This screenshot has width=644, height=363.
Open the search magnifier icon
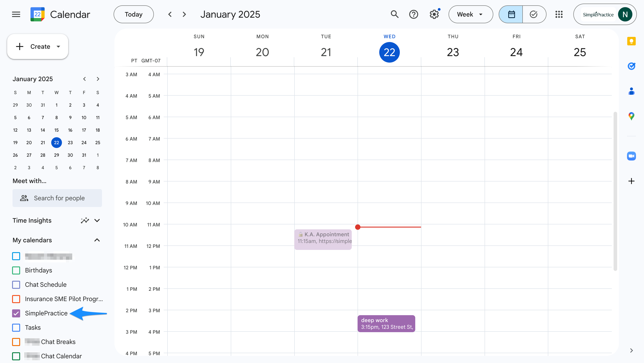(394, 14)
